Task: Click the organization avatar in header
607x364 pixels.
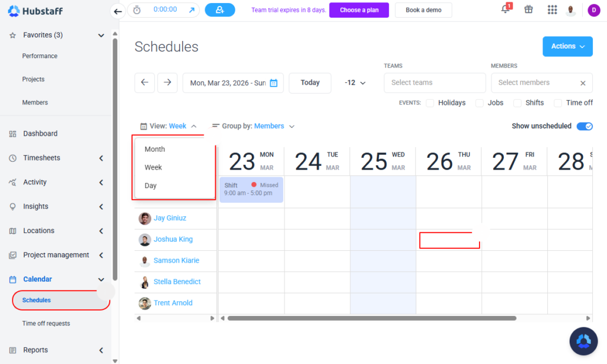Action: (571, 10)
